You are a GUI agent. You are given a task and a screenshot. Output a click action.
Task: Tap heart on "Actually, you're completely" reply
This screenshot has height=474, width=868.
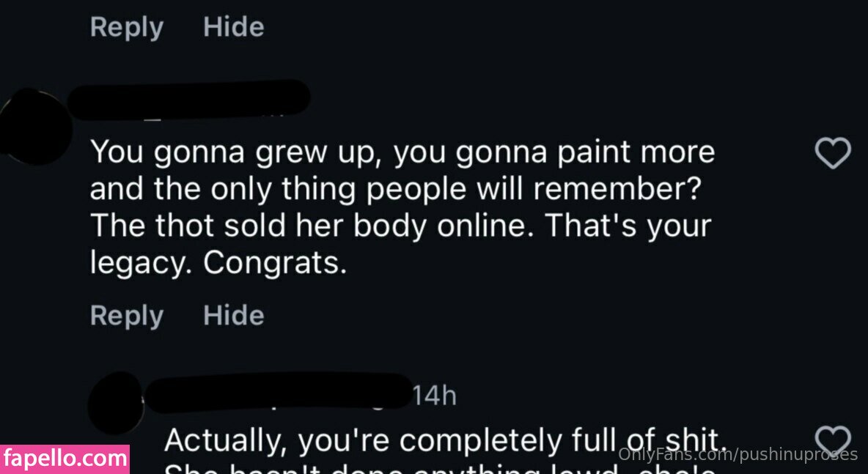(x=833, y=441)
